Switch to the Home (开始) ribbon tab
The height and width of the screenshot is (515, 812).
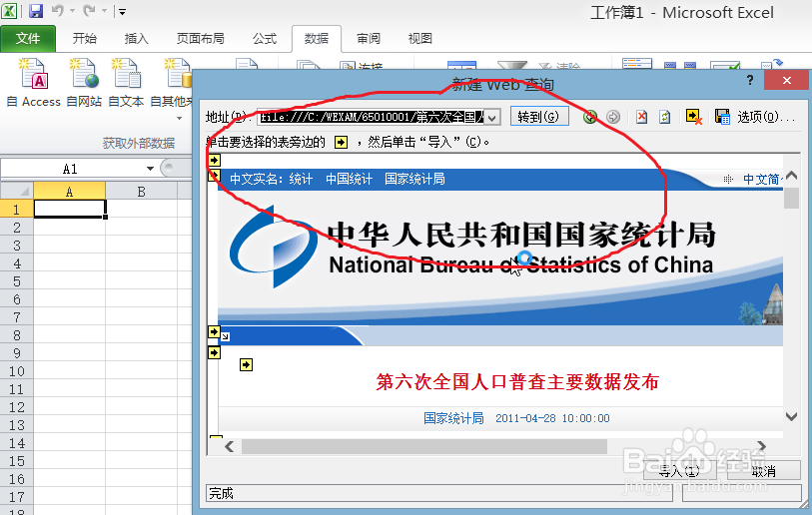(x=85, y=38)
